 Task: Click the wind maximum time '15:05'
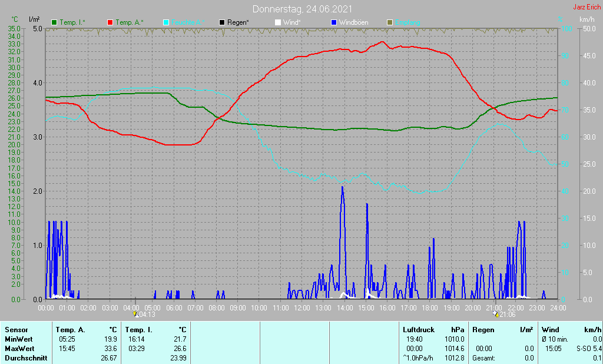coord(554,349)
